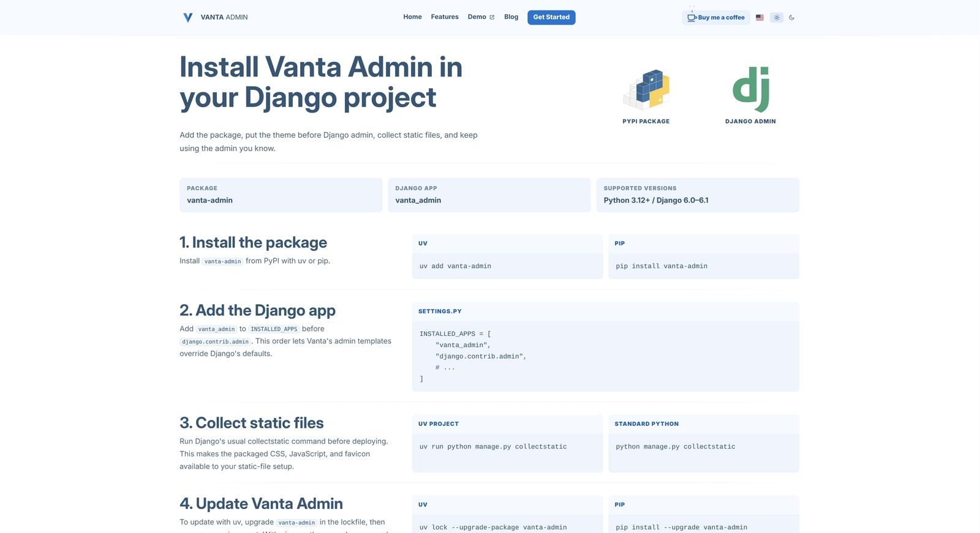Screen dimensions: 980x533
Task: Click the DJANGO APP vanta_admin card
Action: click(x=489, y=195)
